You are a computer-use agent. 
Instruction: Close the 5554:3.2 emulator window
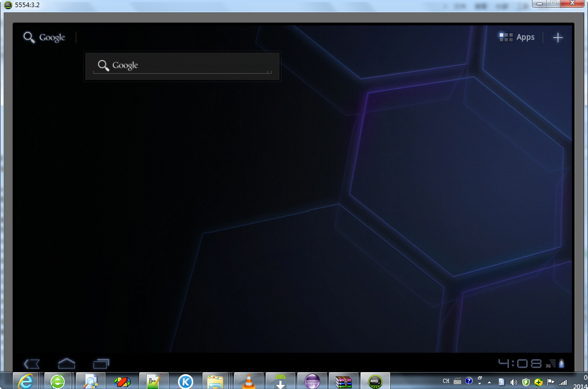click(573, 4)
